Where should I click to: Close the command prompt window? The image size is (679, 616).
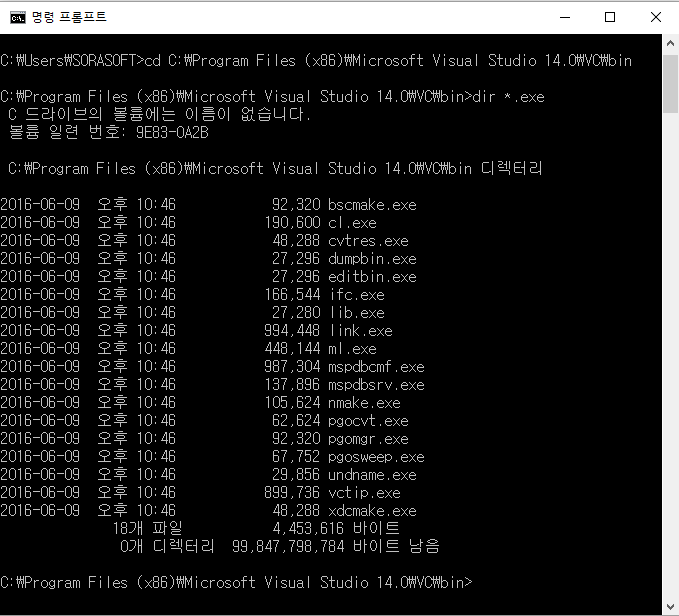click(656, 17)
